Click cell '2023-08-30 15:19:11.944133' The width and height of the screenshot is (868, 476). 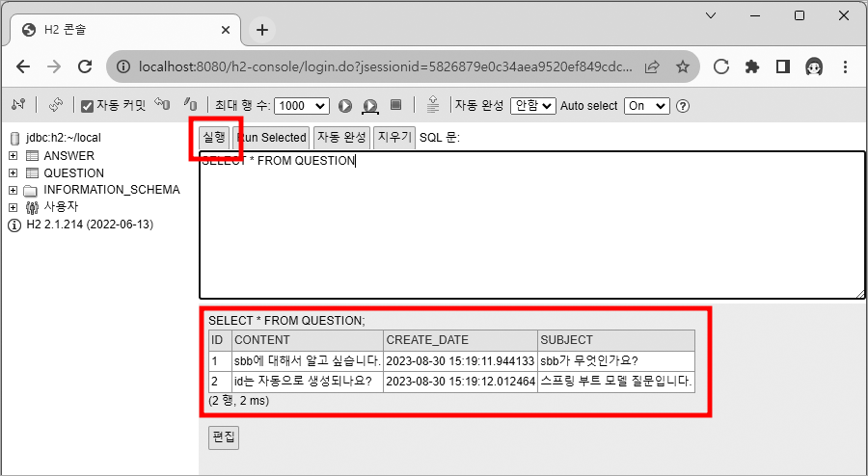click(x=461, y=361)
